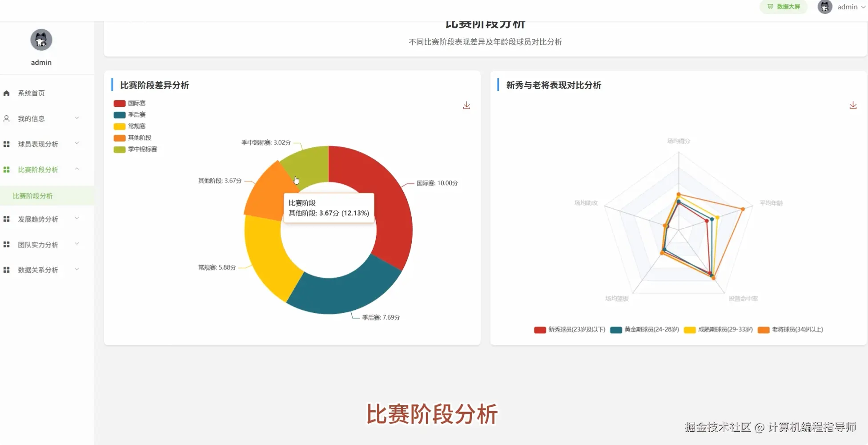Collapse the 比赛阶段分析 menu chevron
This screenshot has width=868, height=445.
coord(76,169)
